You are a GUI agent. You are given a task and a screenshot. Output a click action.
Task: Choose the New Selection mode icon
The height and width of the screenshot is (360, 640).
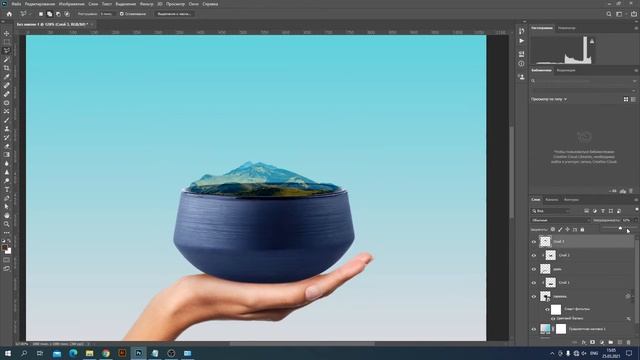[x=41, y=14]
